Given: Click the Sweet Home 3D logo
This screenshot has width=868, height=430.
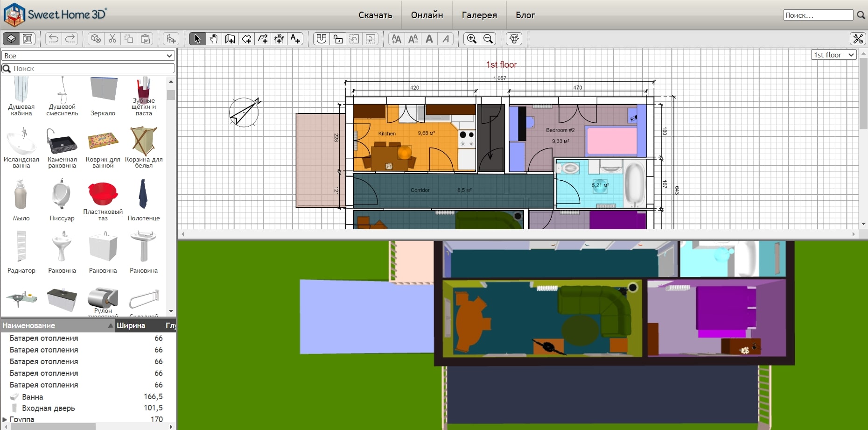Looking at the screenshot, I should 55,14.
